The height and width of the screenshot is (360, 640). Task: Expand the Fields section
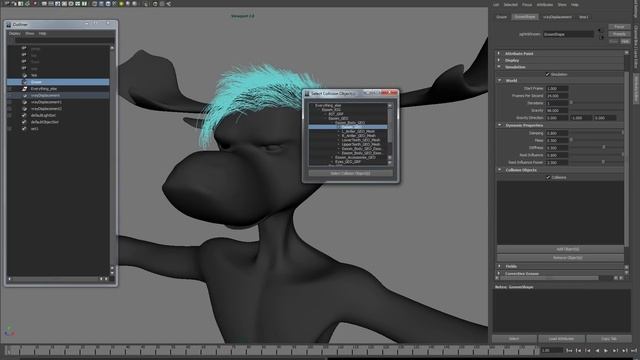[x=500, y=266]
